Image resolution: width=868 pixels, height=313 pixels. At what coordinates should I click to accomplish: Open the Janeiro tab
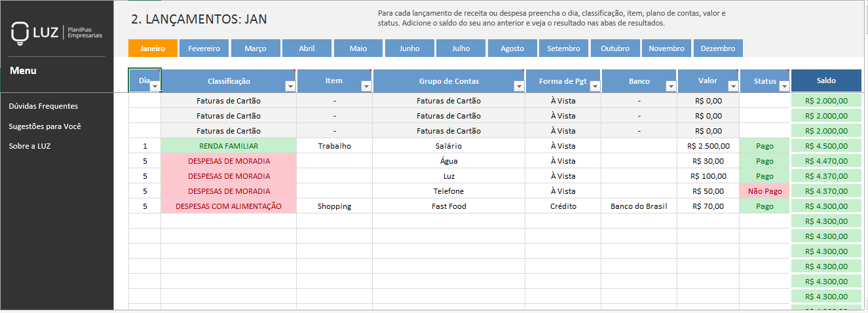point(153,48)
